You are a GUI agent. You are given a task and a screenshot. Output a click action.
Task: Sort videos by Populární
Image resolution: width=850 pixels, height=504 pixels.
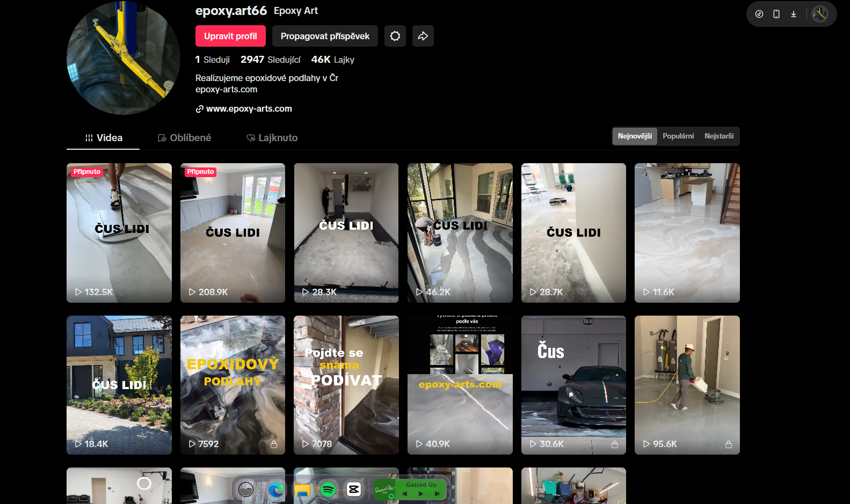click(678, 136)
